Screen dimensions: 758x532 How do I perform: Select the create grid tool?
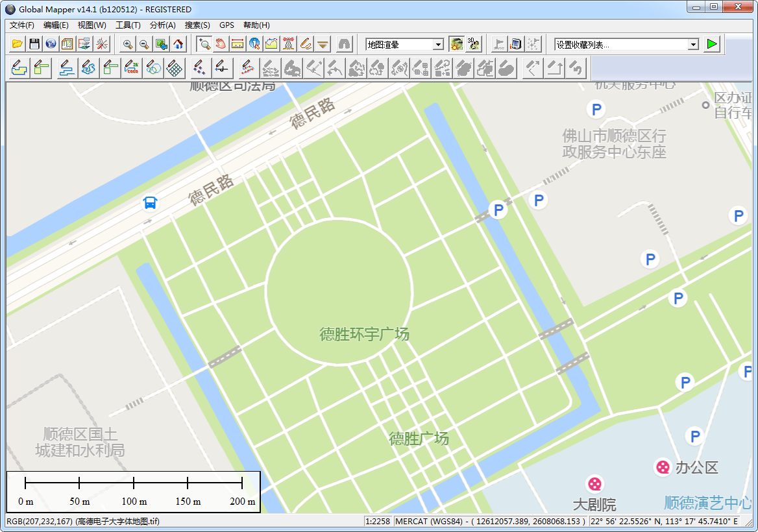coord(175,67)
